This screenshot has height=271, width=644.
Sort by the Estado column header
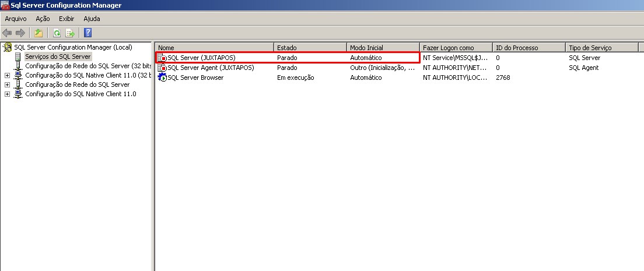(310, 48)
